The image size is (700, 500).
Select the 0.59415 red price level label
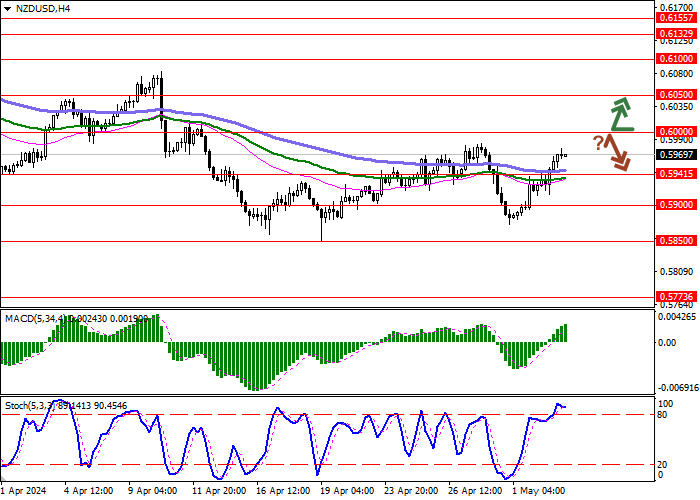(676, 174)
